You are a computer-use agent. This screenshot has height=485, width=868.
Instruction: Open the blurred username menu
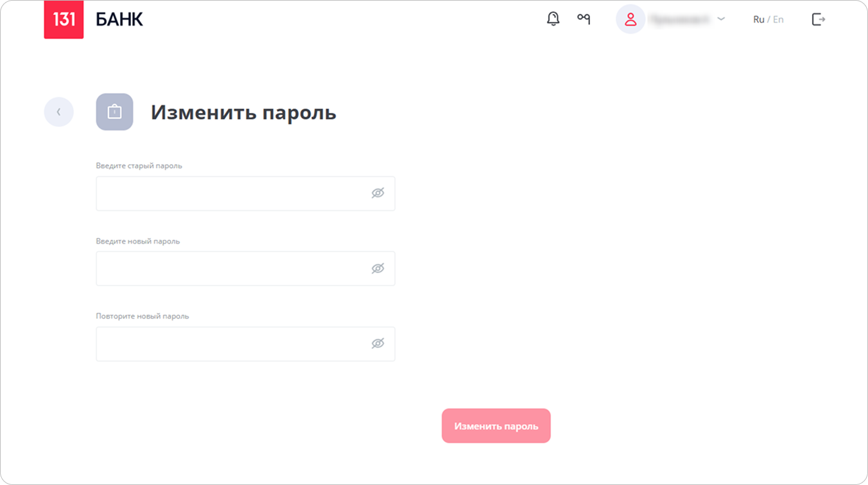(679, 19)
